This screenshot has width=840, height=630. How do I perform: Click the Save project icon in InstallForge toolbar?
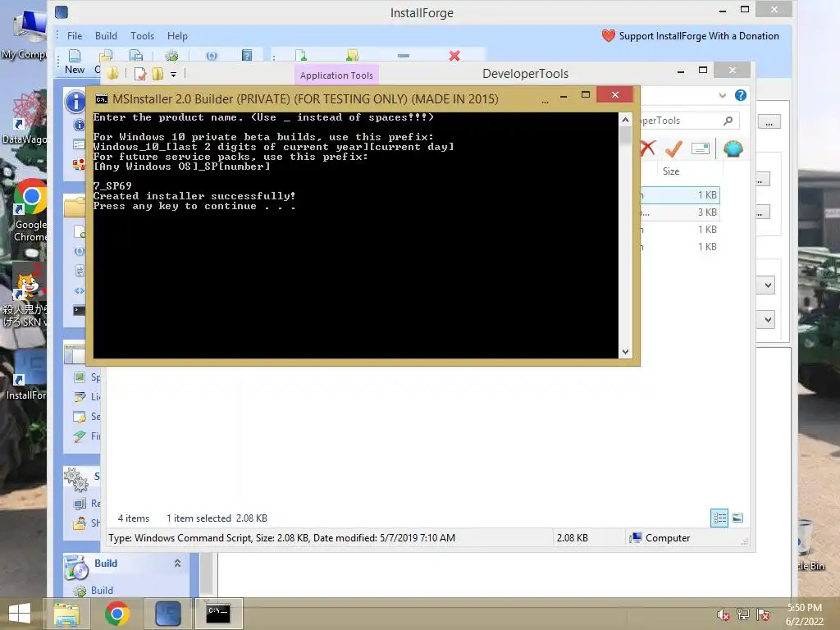(x=136, y=56)
